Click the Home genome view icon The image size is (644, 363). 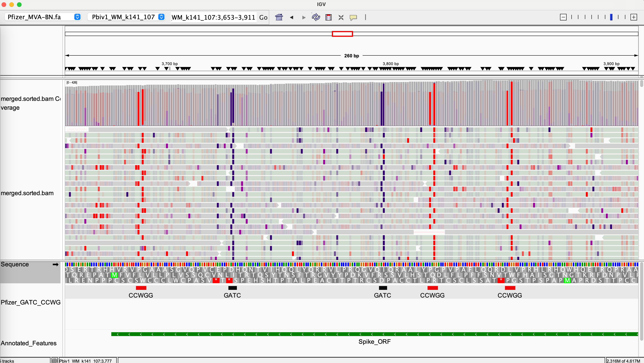pos(279,17)
